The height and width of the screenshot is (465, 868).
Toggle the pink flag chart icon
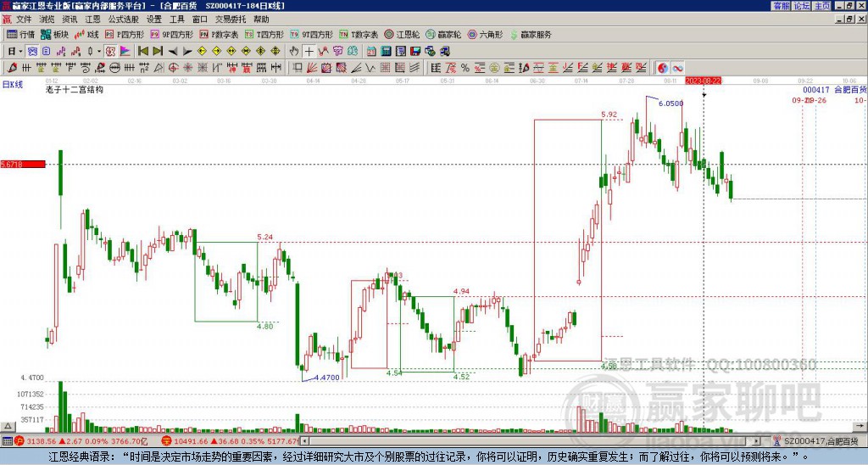125,52
